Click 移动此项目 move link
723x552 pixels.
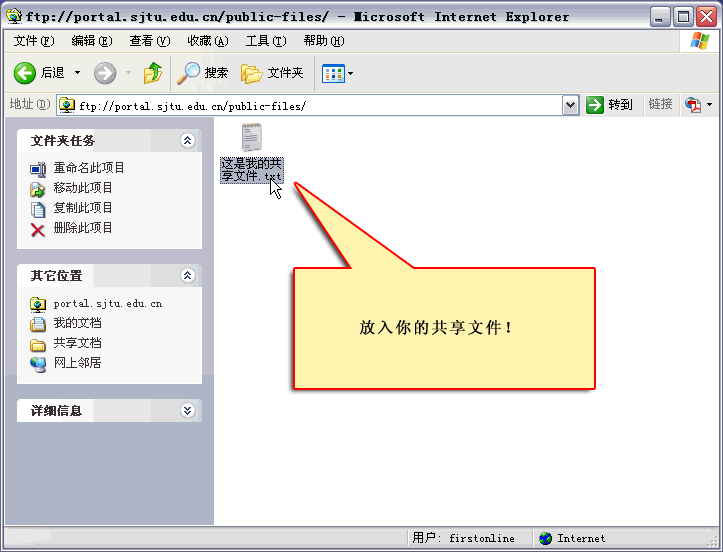(x=83, y=188)
